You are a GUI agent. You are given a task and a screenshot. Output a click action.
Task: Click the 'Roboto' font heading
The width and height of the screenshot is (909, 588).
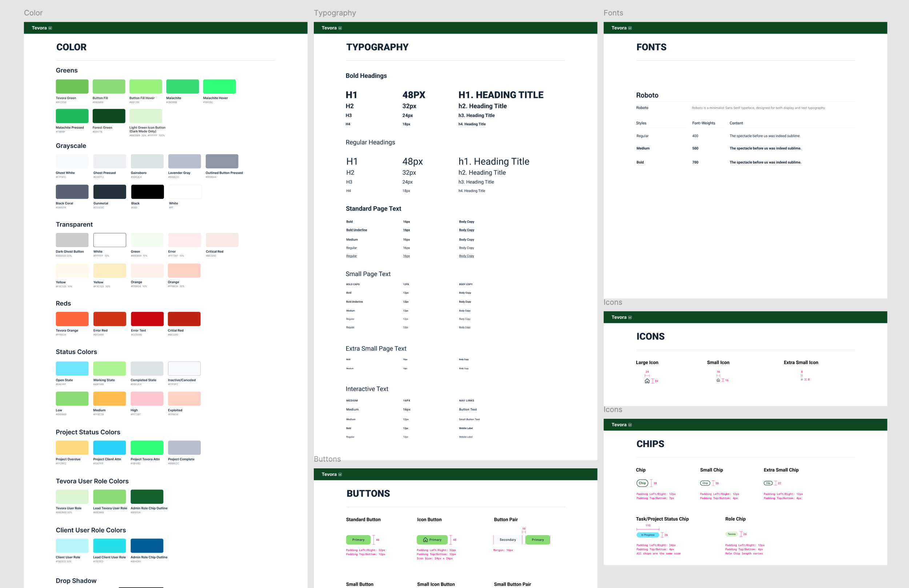pos(647,95)
